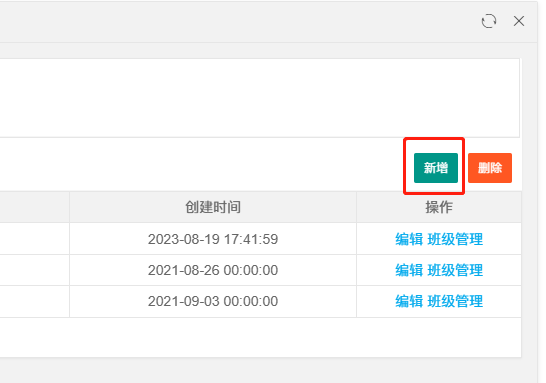The width and height of the screenshot is (546, 383).
Task: Select the 2021-08-26 00:00:00 date cell
Action: tap(213, 270)
